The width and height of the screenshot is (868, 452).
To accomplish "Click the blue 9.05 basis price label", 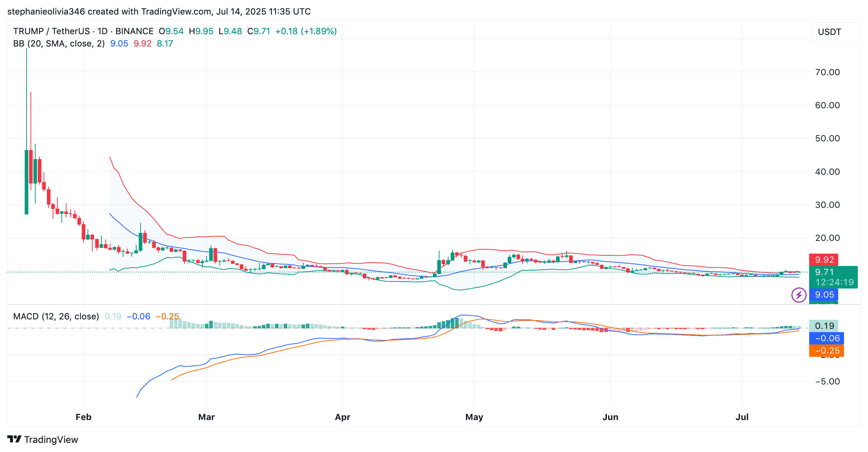I will (824, 295).
